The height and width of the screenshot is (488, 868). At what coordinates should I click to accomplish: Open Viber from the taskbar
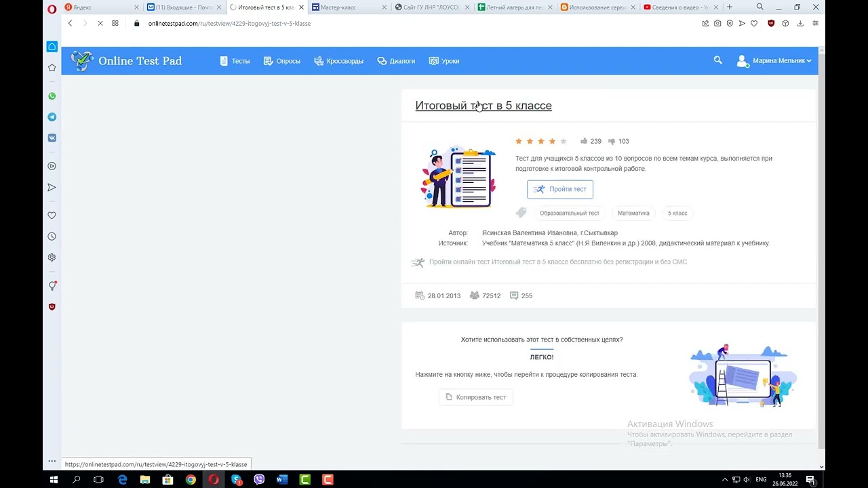(x=259, y=479)
